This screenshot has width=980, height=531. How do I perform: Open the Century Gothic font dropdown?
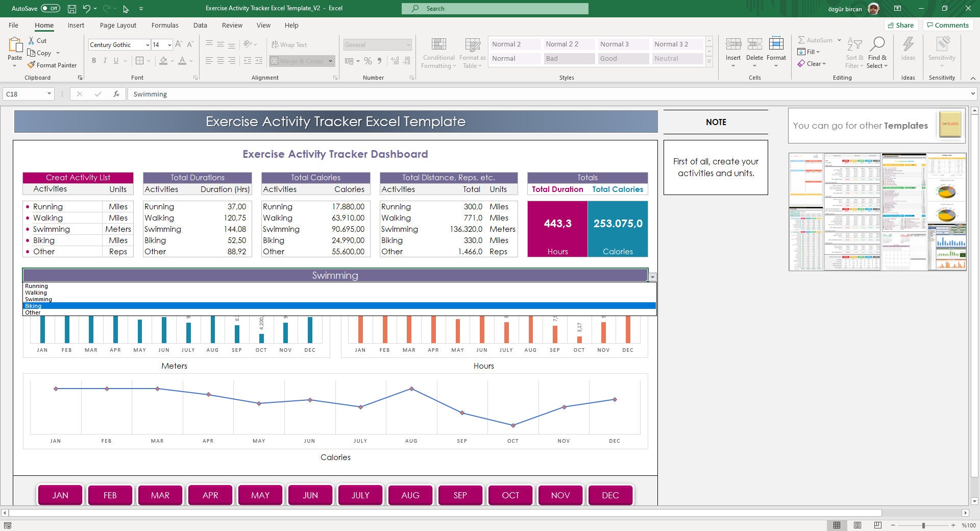tap(147, 44)
